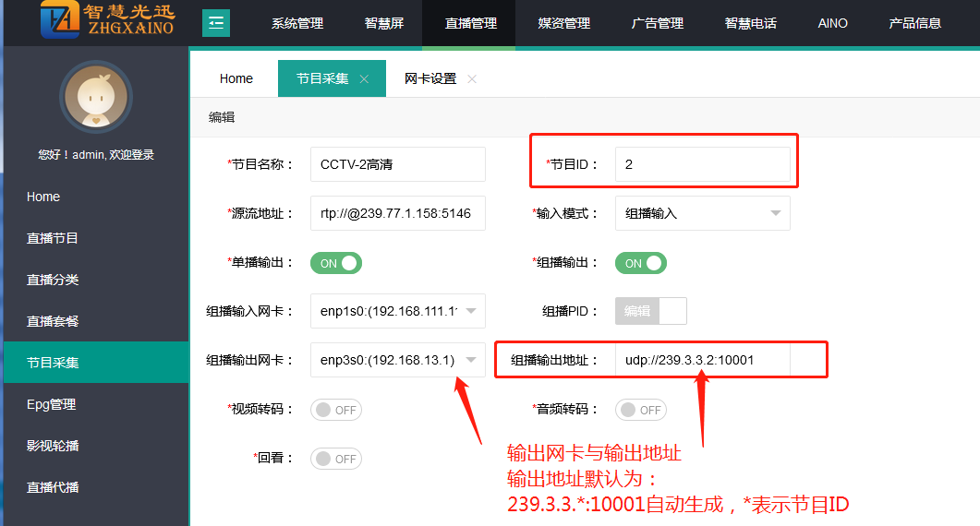The width and height of the screenshot is (980, 526).
Task: Click the admin user avatar
Action: (96, 98)
